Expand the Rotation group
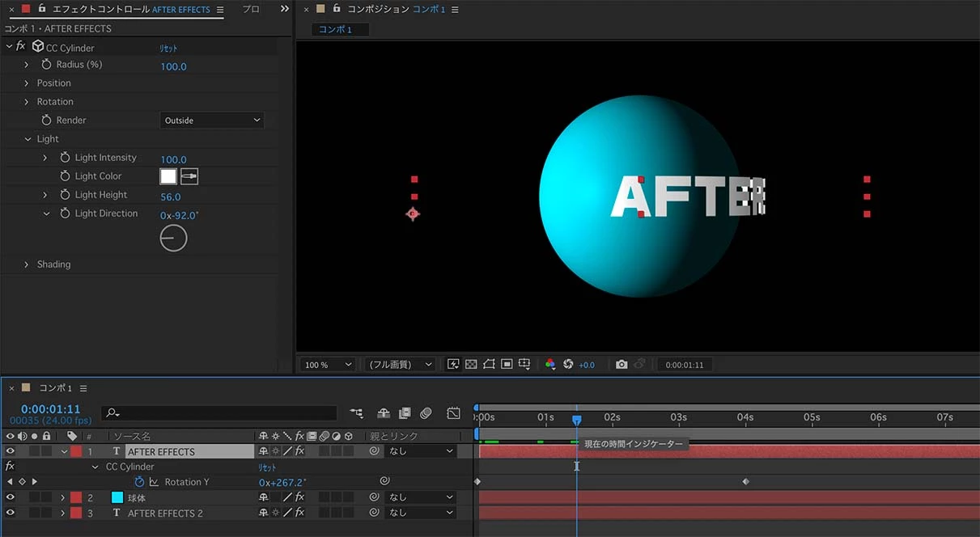 tap(27, 102)
